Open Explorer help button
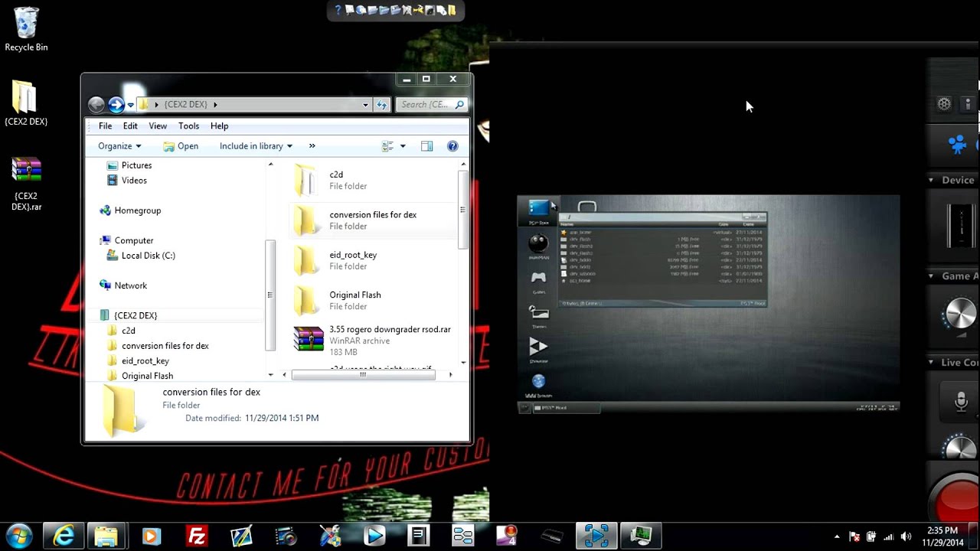 [x=452, y=146]
